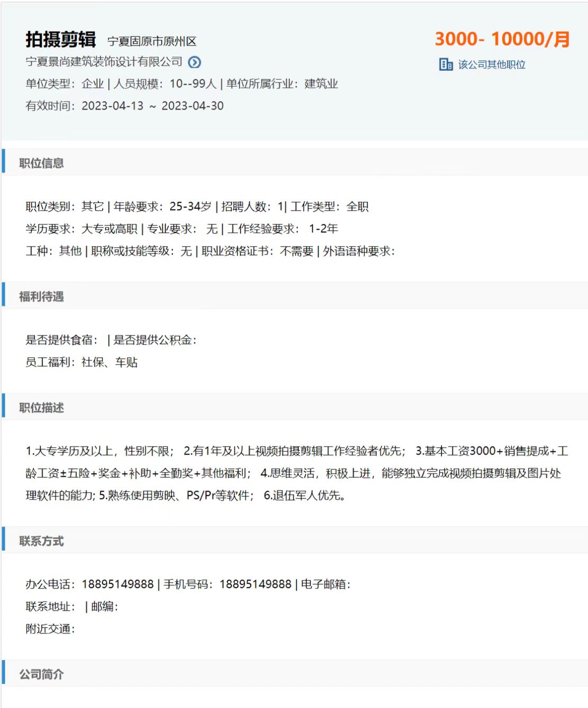Click the mobile number after 手机号码
Viewport: 588px width, 708px height.
coord(255,584)
